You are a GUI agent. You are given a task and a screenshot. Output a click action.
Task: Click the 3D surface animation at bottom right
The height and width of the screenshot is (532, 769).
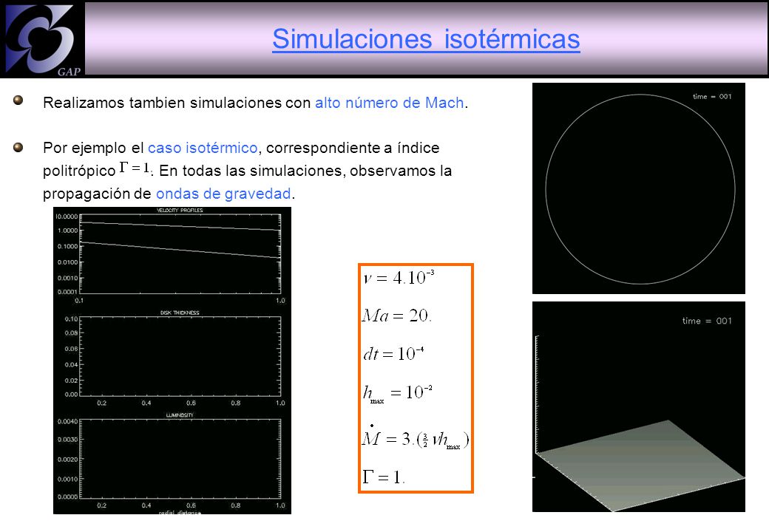tap(639, 407)
